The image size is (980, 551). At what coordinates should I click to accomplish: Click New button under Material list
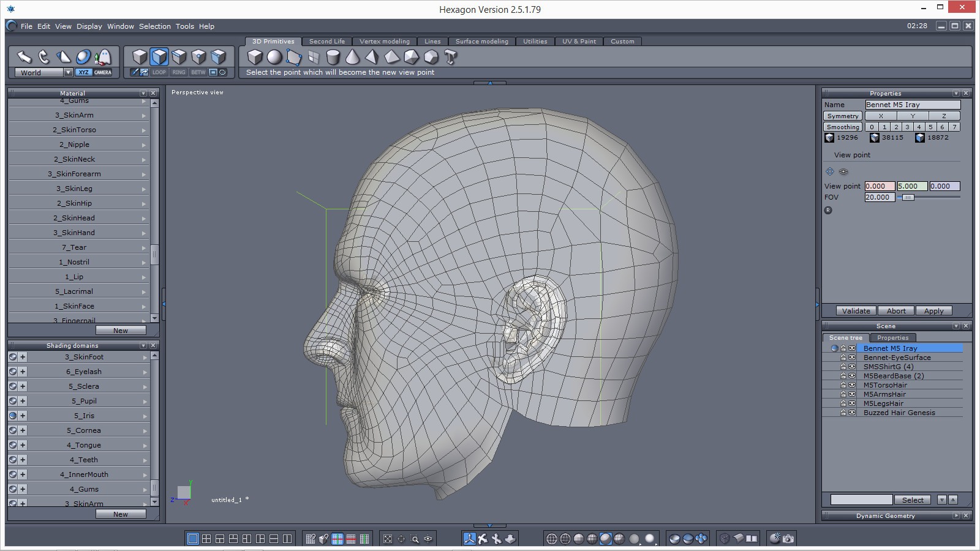pyautogui.click(x=121, y=331)
